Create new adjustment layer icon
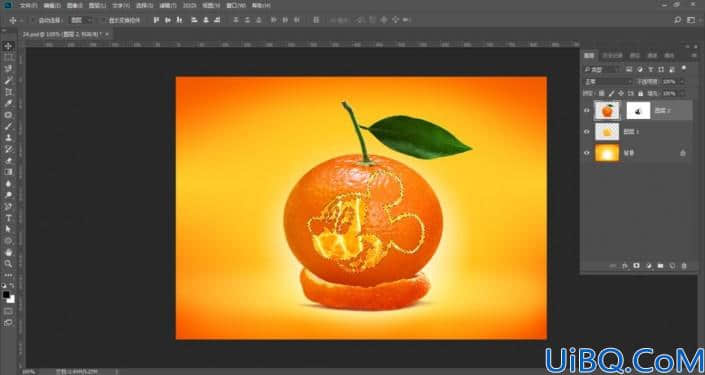The width and height of the screenshot is (705, 375). coord(648,266)
